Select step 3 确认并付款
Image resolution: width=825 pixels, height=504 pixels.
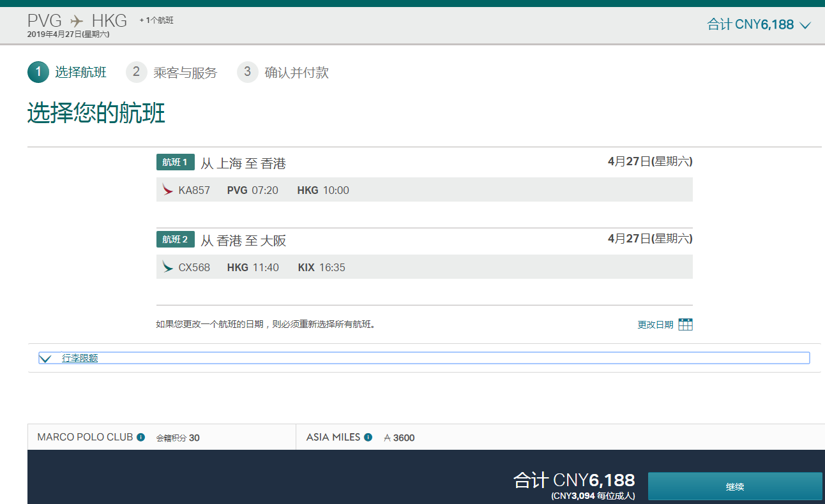pyautogui.click(x=283, y=72)
